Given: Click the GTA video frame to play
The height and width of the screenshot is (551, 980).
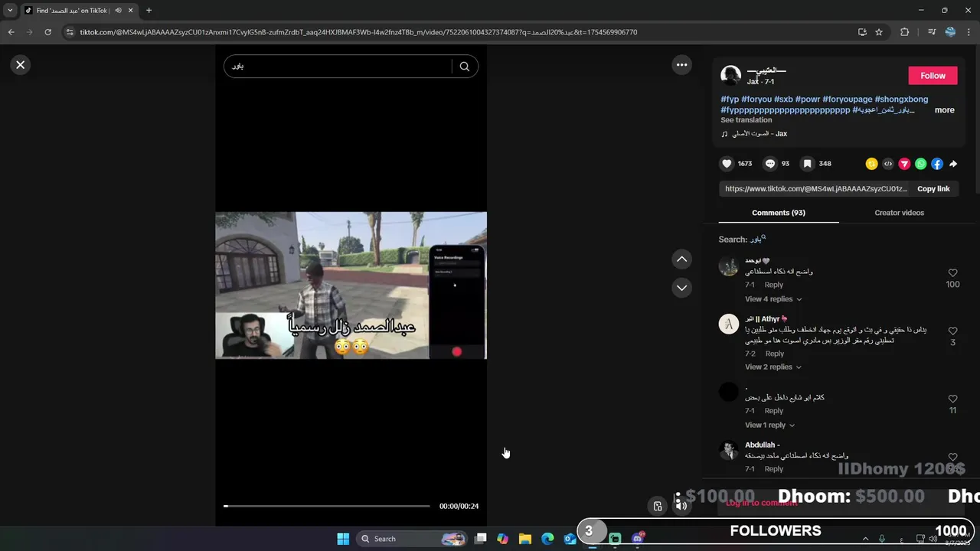Looking at the screenshot, I should point(351,285).
